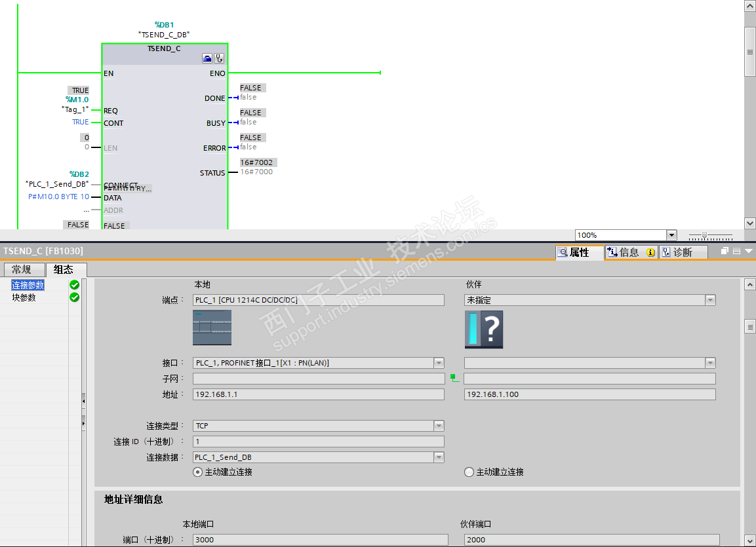Open the partner 未指定 endpoint dropdown
This screenshot has width=756, height=547.
point(710,300)
